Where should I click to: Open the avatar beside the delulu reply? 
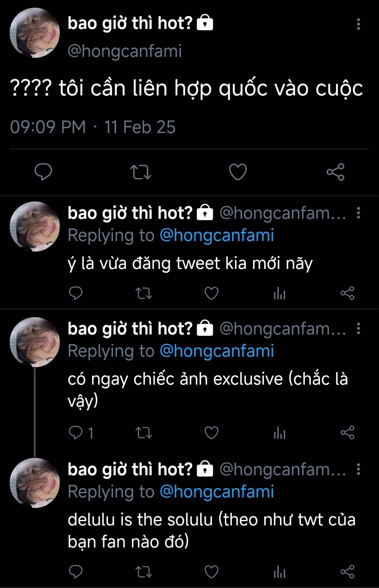[35, 483]
